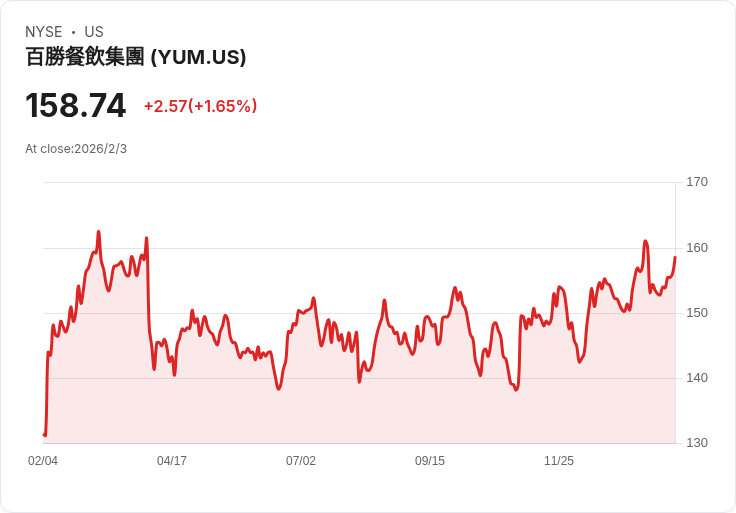
Task: Click the NYSE exchange label
Action: 44,32
